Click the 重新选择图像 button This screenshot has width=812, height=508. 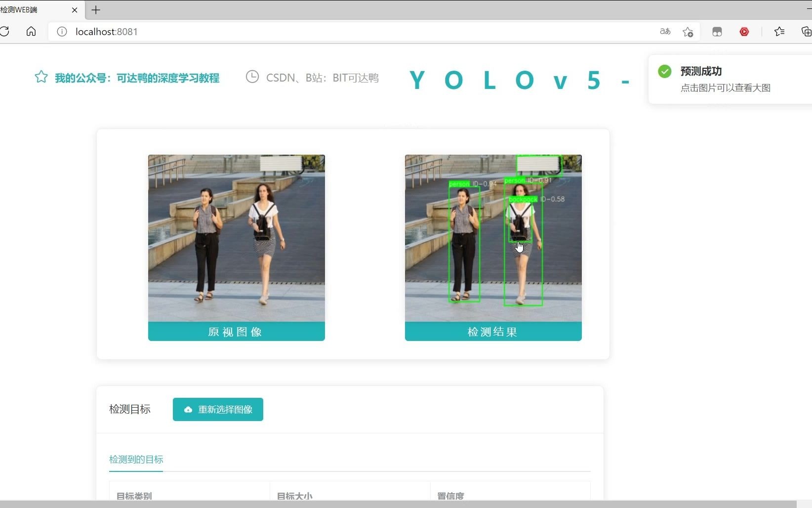(x=217, y=409)
